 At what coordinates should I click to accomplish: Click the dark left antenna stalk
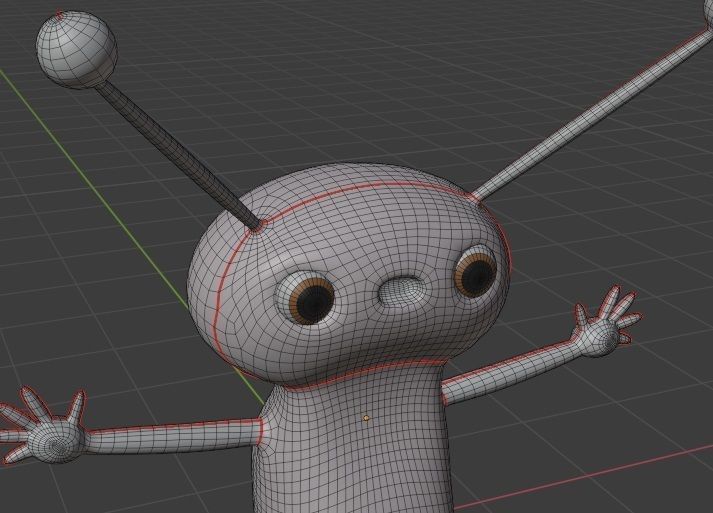(x=177, y=155)
